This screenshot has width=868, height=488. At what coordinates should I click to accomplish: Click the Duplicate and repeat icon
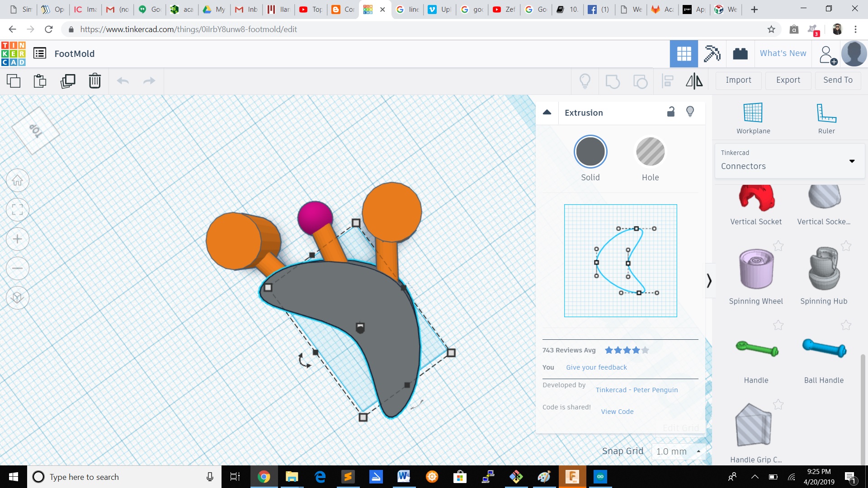pyautogui.click(x=68, y=81)
